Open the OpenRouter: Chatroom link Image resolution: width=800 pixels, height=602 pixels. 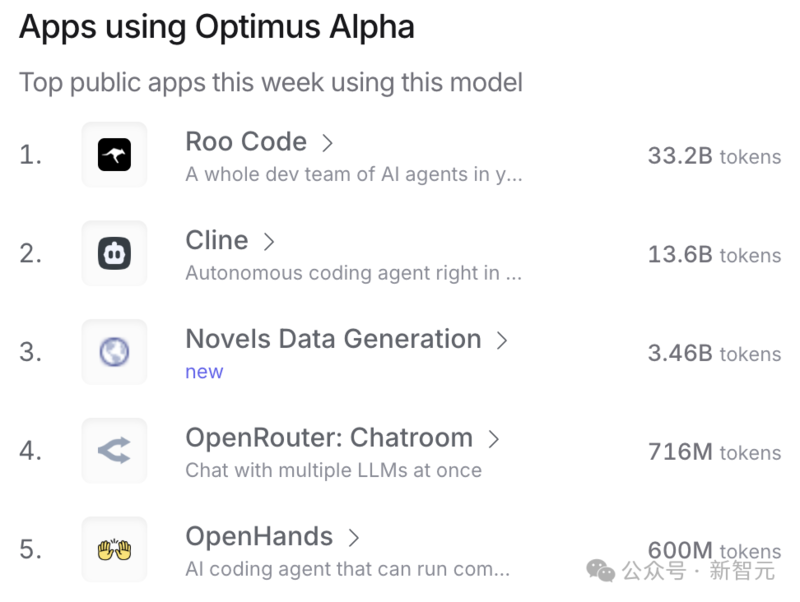pyautogui.click(x=328, y=438)
